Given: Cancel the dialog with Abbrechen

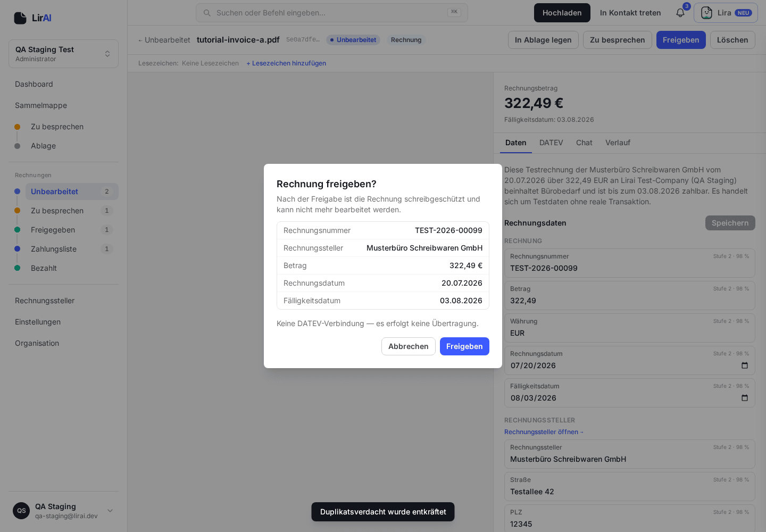Looking at the screenshot, I should [409, 346].
